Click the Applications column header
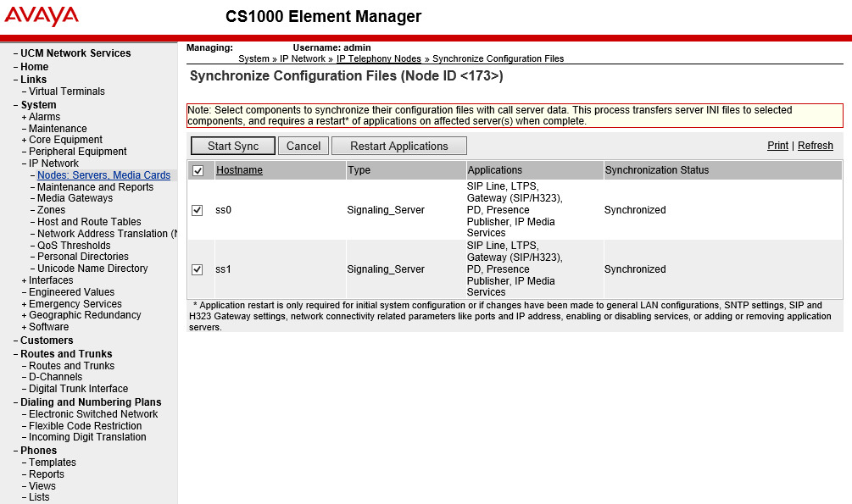 coord(494,170)
